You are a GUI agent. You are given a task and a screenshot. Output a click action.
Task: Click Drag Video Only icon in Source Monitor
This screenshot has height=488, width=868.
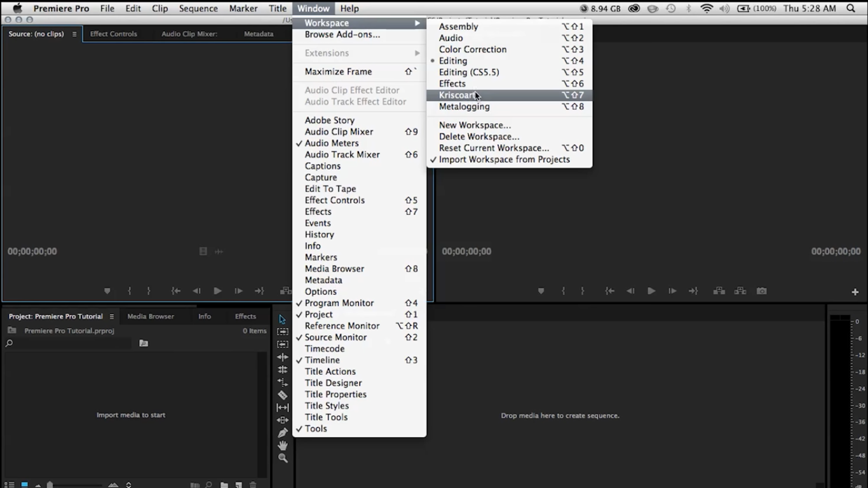coord(203,252)
